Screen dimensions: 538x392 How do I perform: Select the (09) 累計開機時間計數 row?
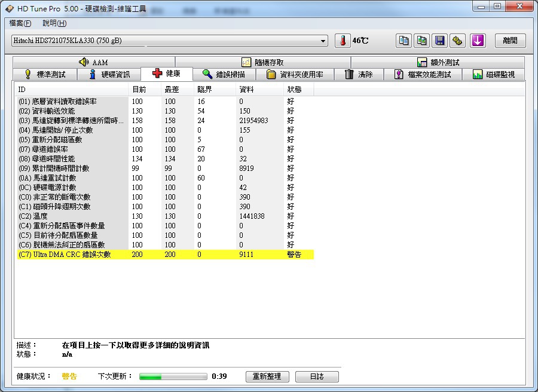tap(166, 169)
